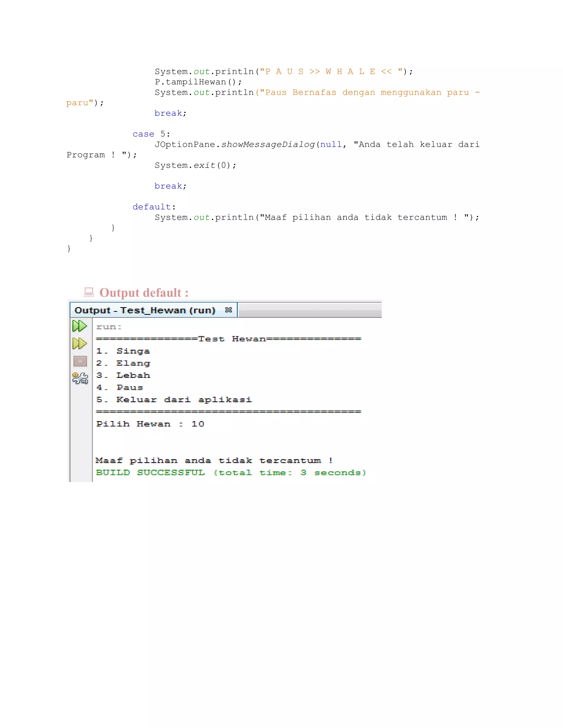This screenshot has width=563, height=728.
Task: Click the '1. Singa' output line
Action: click(123, 351)
